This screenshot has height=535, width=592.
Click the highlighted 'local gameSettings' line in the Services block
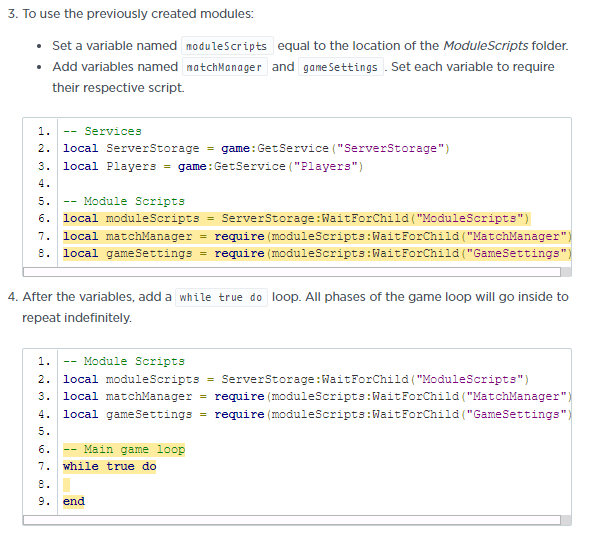coord(317,253)
